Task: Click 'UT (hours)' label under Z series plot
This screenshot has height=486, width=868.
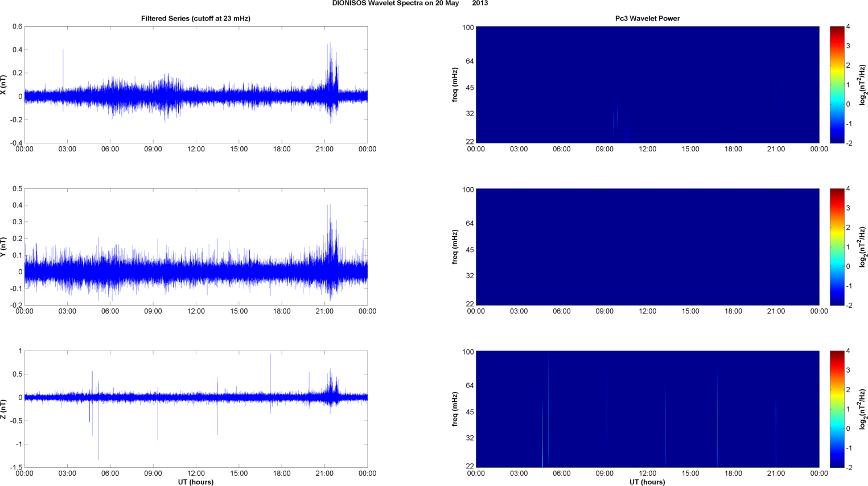Action: (196, 482)
